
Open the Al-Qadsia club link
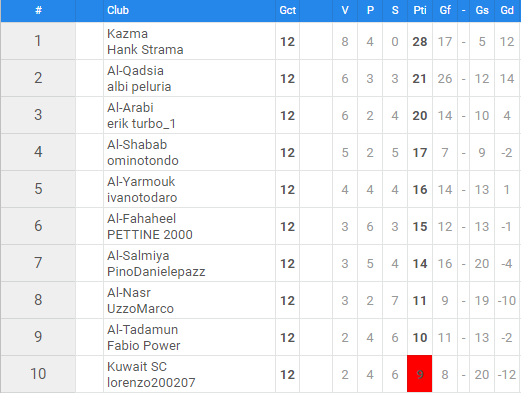[x=135, y=71]
